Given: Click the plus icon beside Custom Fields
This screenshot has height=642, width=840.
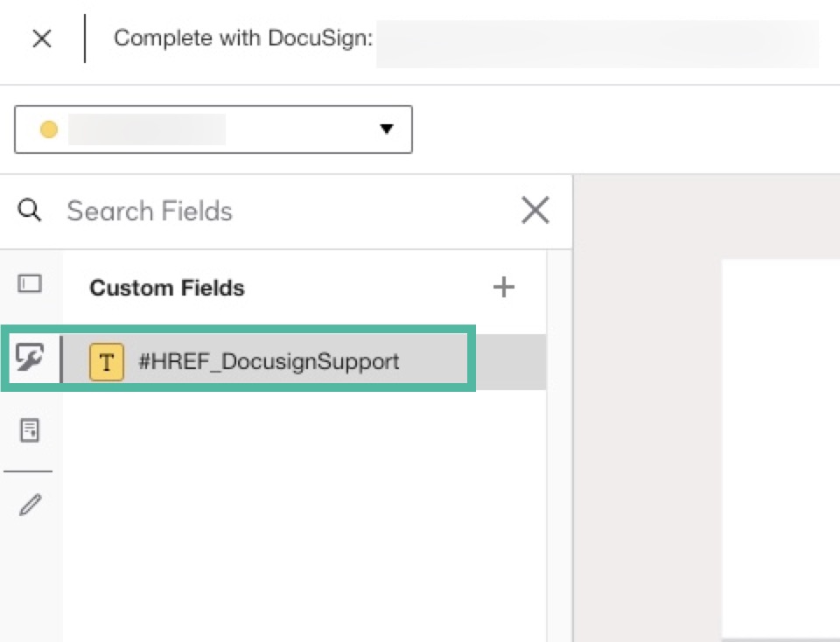Looking at the screenshot, I should (504, 286).
